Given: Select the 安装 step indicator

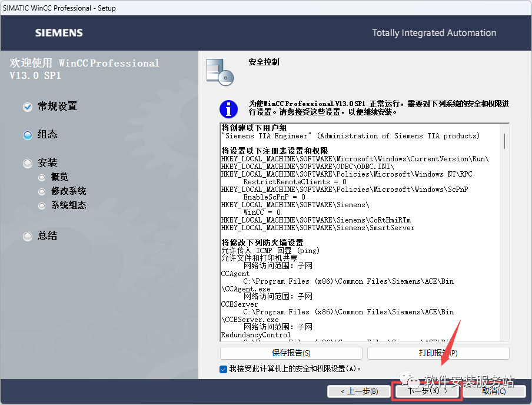Looking at the screenshot, I should click(x=28, y=163).
